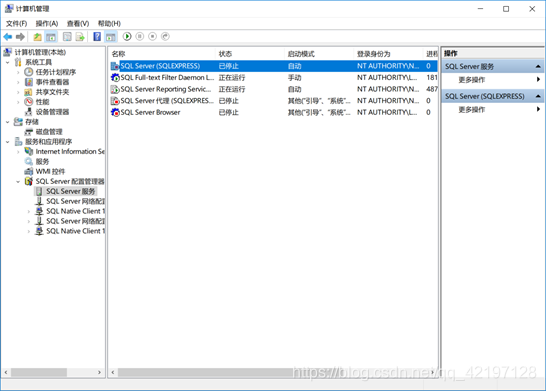Click the Stop service toolbar icon
Image resolution: width=546 pixels, height=391 pixels.
153,36
